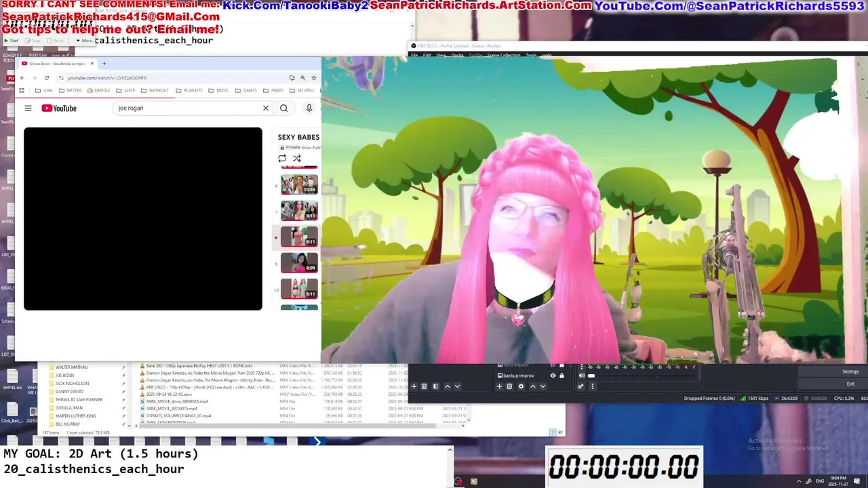Click the black YouTube video player

(x=143, y=219)
